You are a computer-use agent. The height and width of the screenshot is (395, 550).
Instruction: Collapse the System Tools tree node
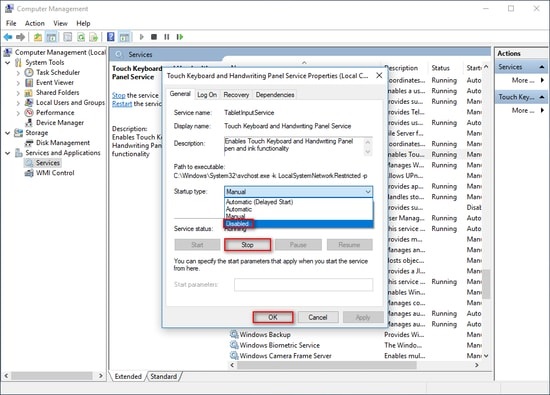click(x=8, y=63)
